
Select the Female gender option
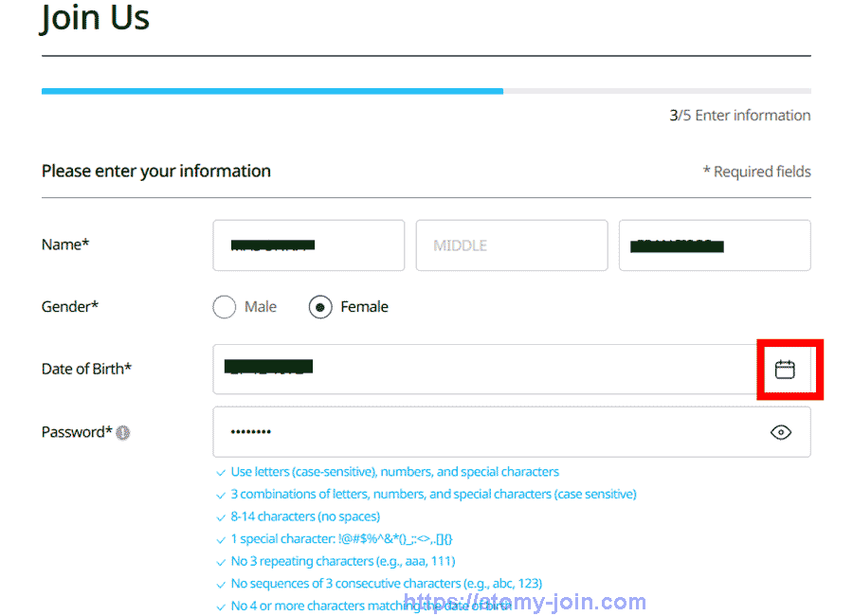coord(319,306)
